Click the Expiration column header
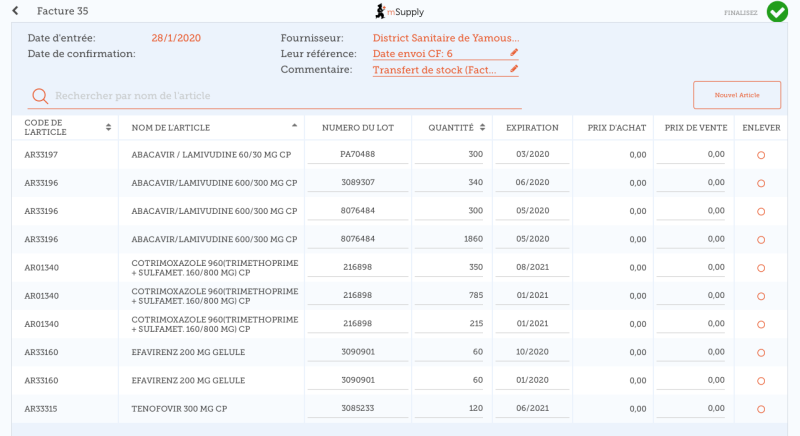The image size is (800, 436). [532, 128]
